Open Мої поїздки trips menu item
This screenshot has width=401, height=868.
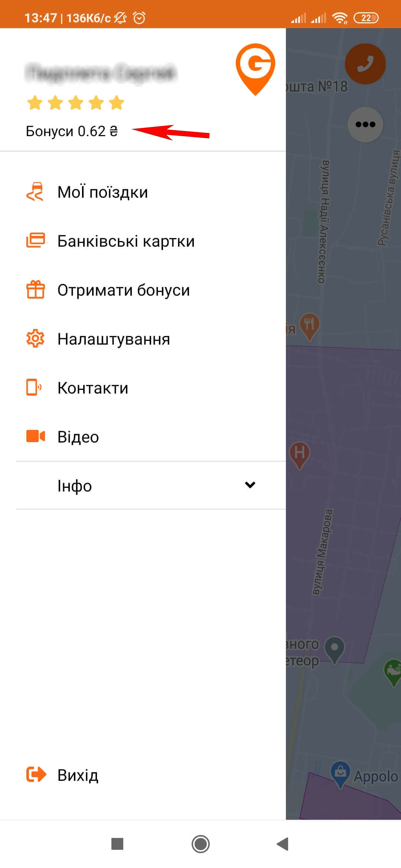(x=143, y=192)
